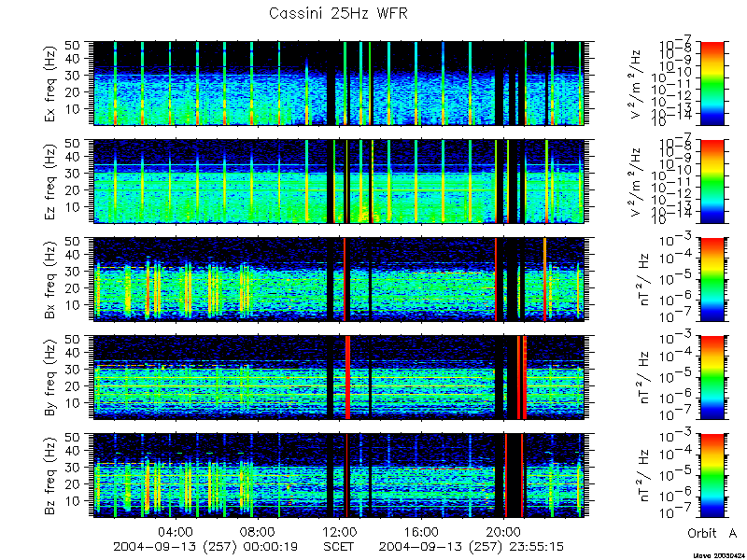Viewport: 747px width, 560px height.
Task: Open the By magnetic field spectrogram panel
Action: click(x=339, y=378)
